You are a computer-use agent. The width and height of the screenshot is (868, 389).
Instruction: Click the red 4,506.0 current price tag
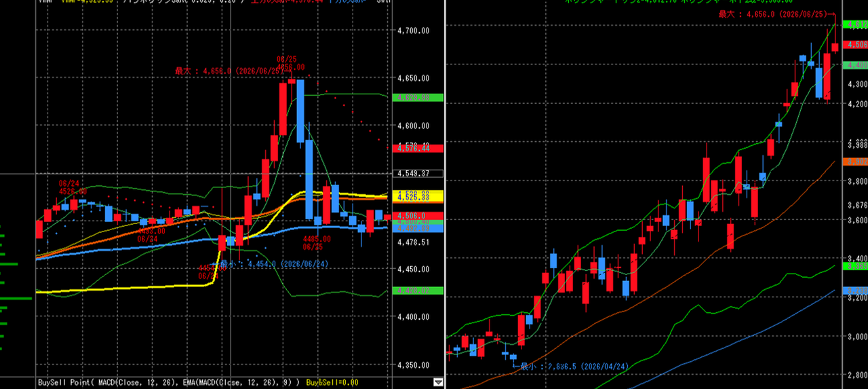pyautogui.click(x=418, y=216)
